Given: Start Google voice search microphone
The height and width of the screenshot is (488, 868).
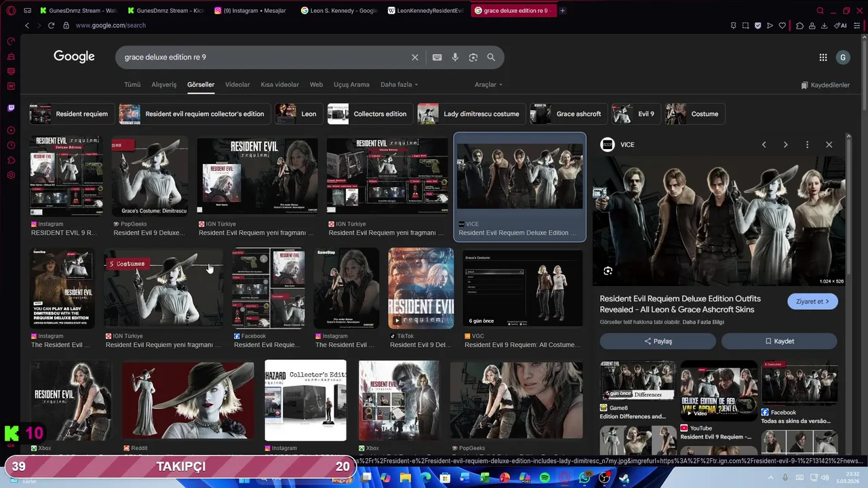Looking at the screenshot, I should point(455,57).
